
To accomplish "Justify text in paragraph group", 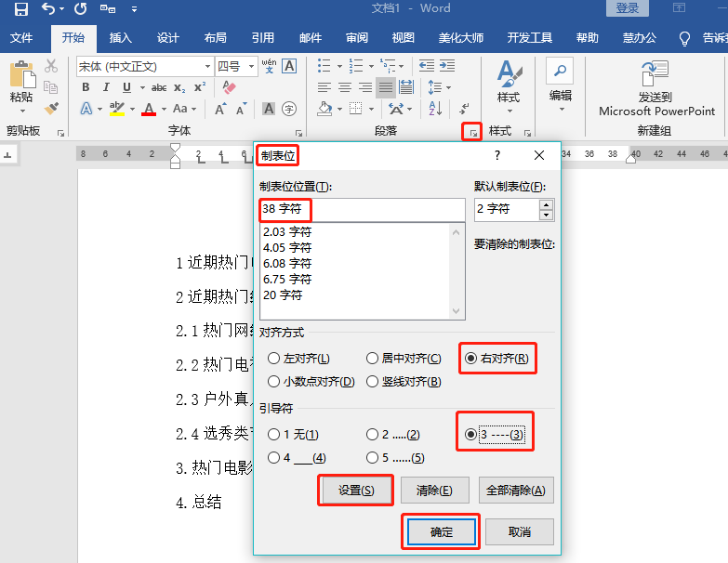I will (x=385, y=87).
